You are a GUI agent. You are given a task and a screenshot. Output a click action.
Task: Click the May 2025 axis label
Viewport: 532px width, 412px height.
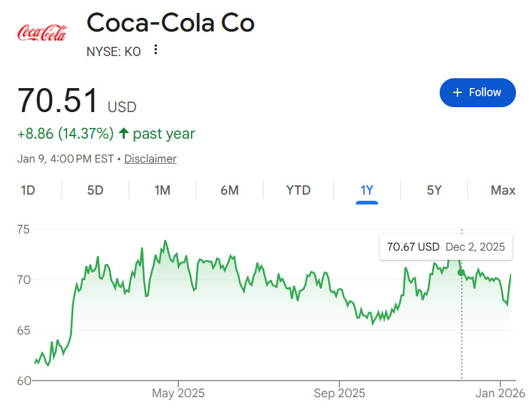[178, 393]
